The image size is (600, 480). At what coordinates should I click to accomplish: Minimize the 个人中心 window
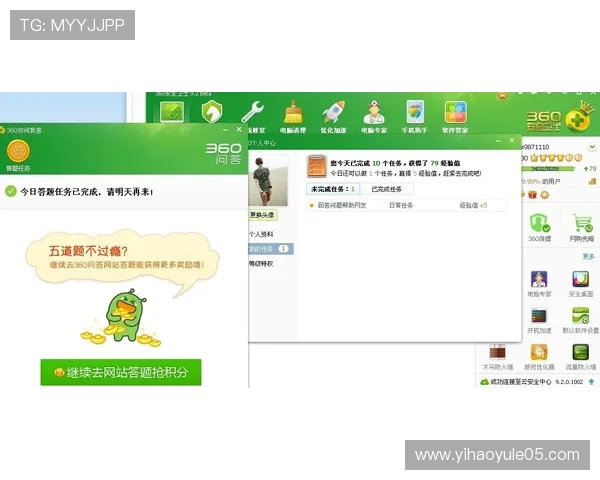(x=498, y=141)
